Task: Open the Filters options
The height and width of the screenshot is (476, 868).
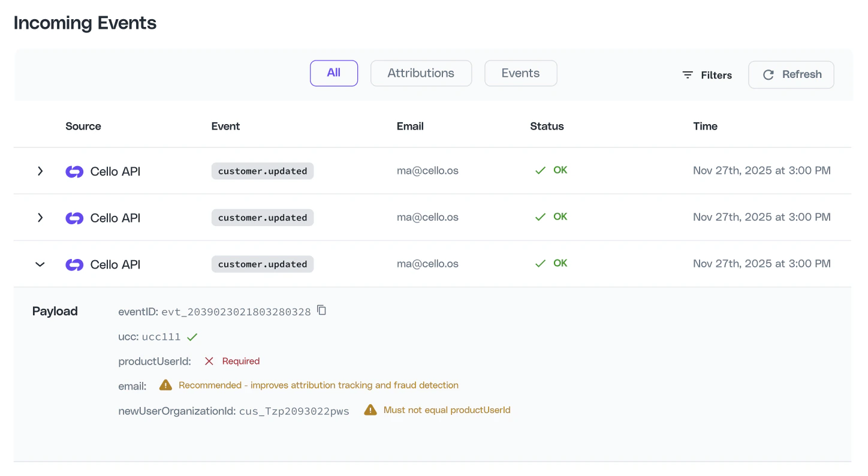Action: 707,75
